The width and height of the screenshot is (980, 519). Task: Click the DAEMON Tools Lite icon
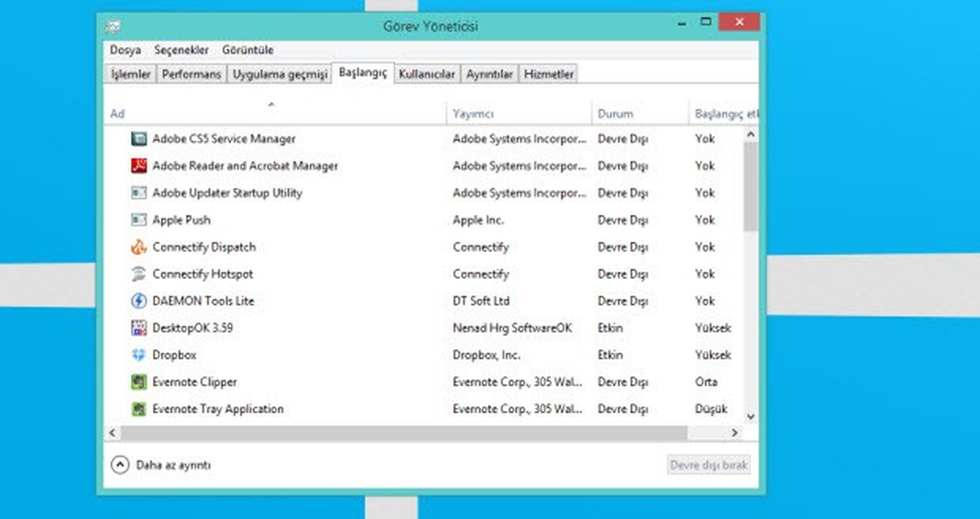[x=138, y=301]
